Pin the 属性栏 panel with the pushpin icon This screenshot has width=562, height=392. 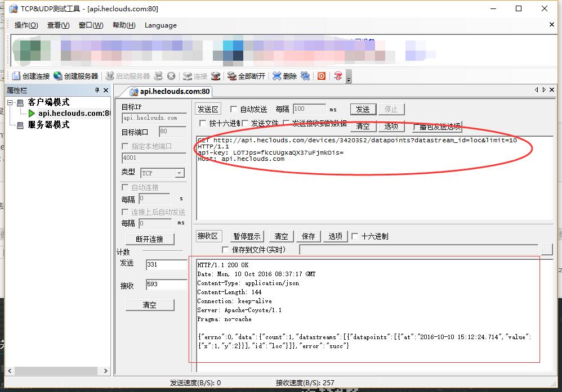tap(97, 90)
